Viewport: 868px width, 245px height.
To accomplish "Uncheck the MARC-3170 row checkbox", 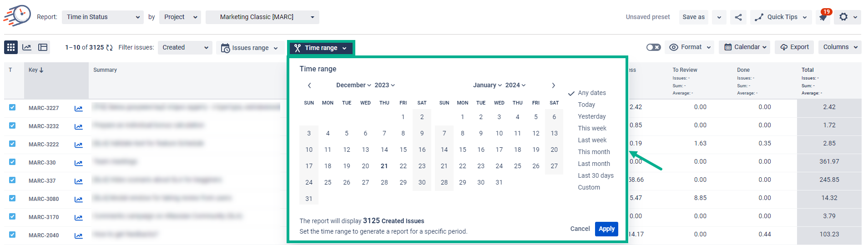I will point(12,216).
